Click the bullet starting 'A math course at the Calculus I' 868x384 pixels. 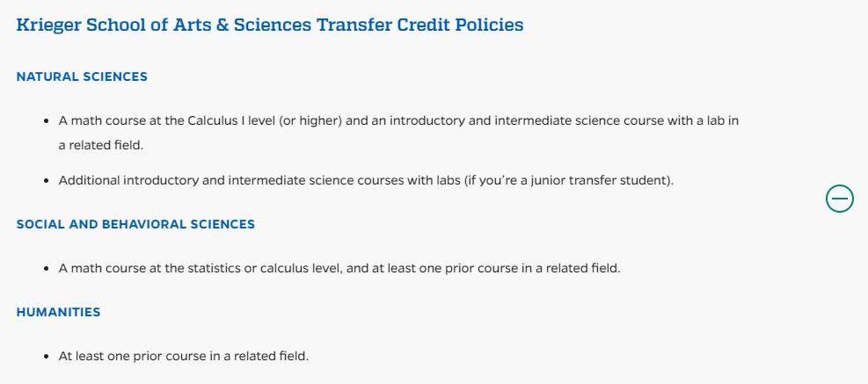click(398, 133)
